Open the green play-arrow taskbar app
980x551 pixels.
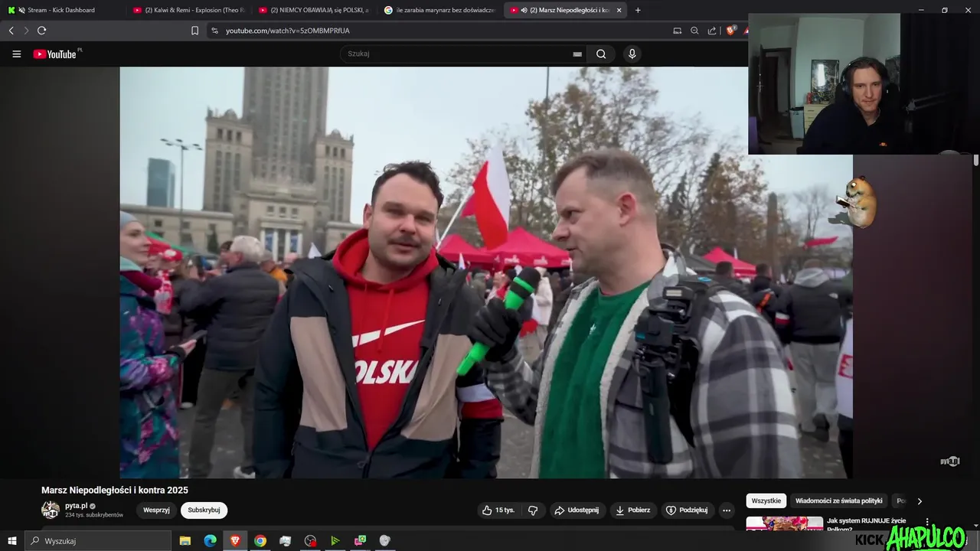335,541
